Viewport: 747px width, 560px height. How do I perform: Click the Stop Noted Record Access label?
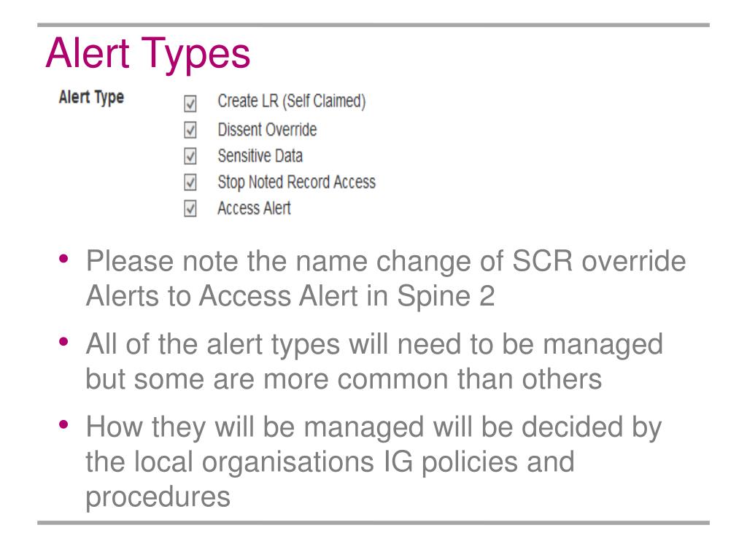[x=296, y=182]
